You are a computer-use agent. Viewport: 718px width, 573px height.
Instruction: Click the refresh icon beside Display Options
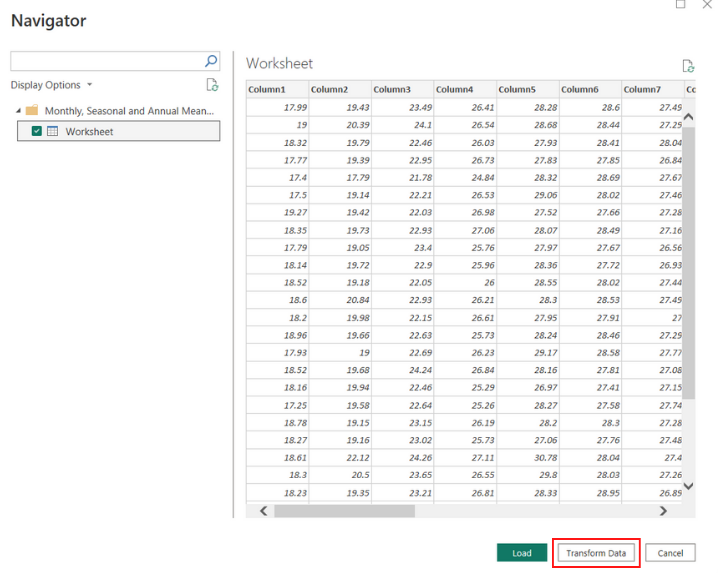[x=212, y=85]
